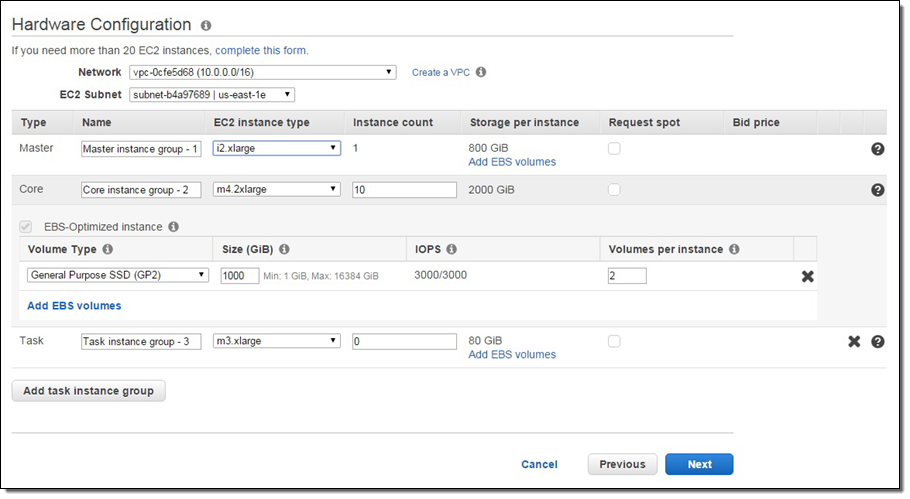Expand the EC2 Subnet dropdown
The width and height of the screenshot is (910, 499).
point(212,95)
